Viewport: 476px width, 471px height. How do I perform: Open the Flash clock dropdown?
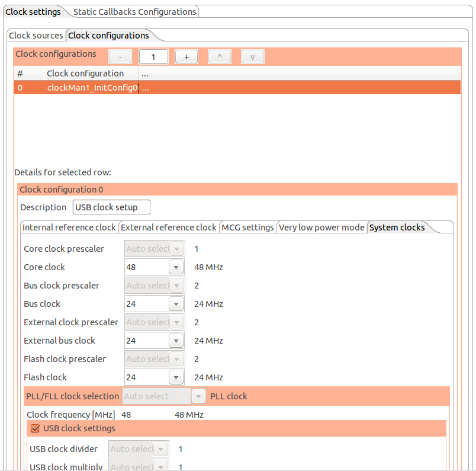click(176, 377)
